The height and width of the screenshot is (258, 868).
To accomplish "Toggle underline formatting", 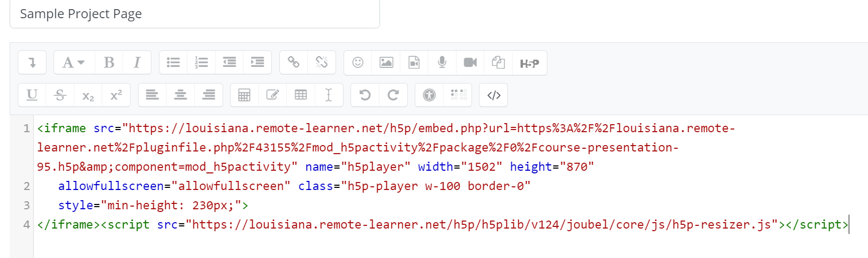I will 32,95.
